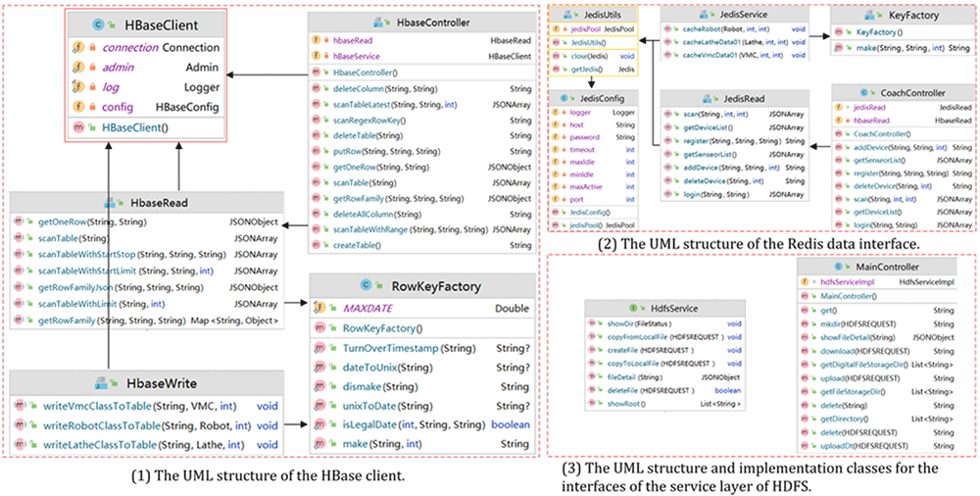This screenshot has height=496, width=980.
Task: Click the field icon beside MAXDATE
Action: point(320,308)
